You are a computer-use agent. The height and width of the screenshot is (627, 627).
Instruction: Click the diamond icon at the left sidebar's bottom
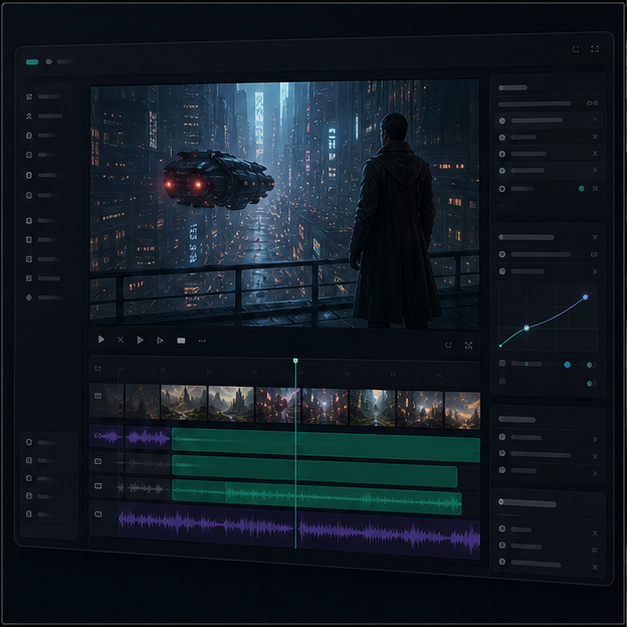29,297
